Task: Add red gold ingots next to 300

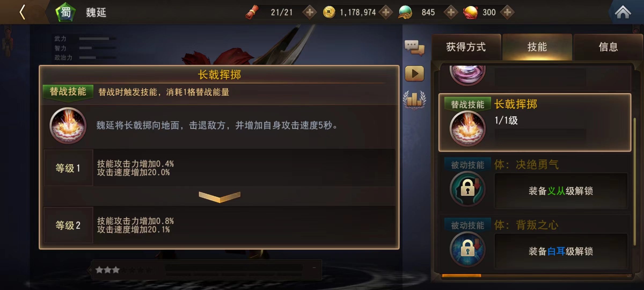Action: [507, 12]
